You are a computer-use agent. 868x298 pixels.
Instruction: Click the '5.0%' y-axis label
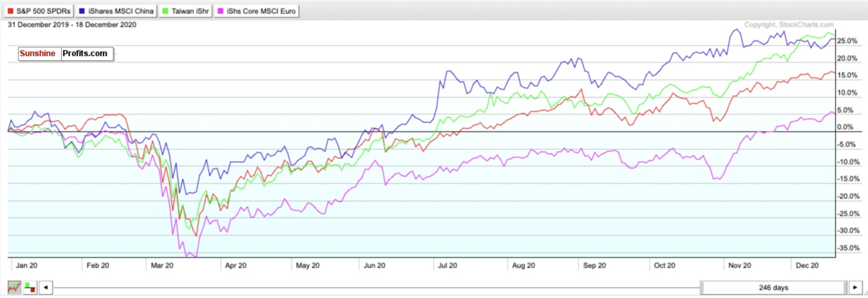click(x=845, y=110)
